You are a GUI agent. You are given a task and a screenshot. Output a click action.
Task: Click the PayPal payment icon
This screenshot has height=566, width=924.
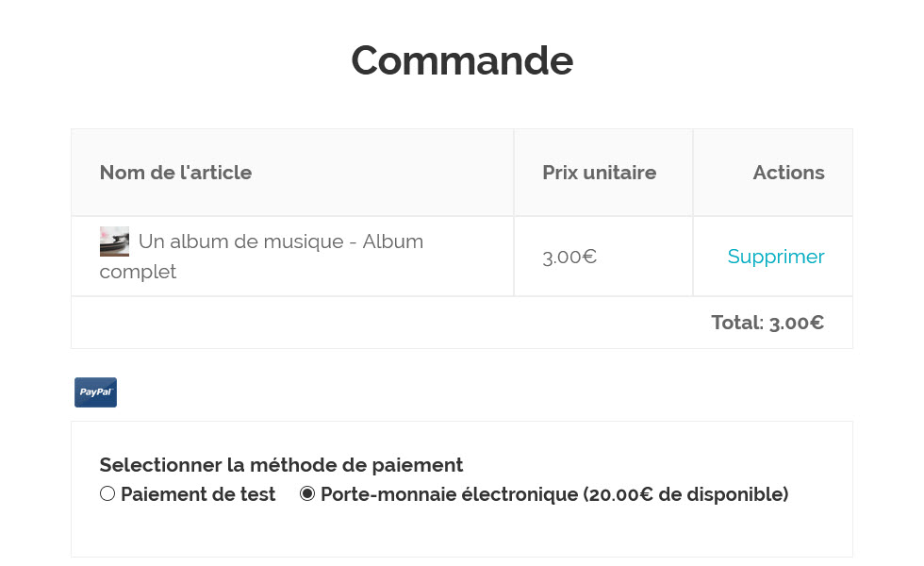[x=95, y=392]
